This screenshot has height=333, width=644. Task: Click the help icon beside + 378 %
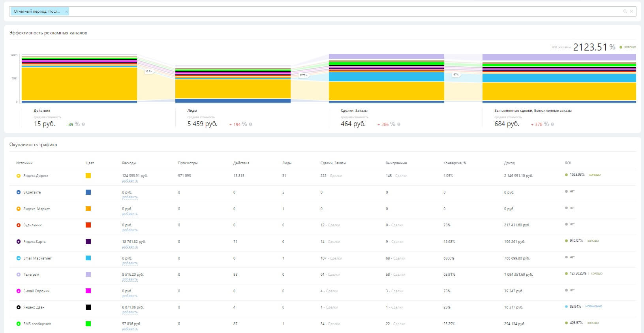[552, 124]
